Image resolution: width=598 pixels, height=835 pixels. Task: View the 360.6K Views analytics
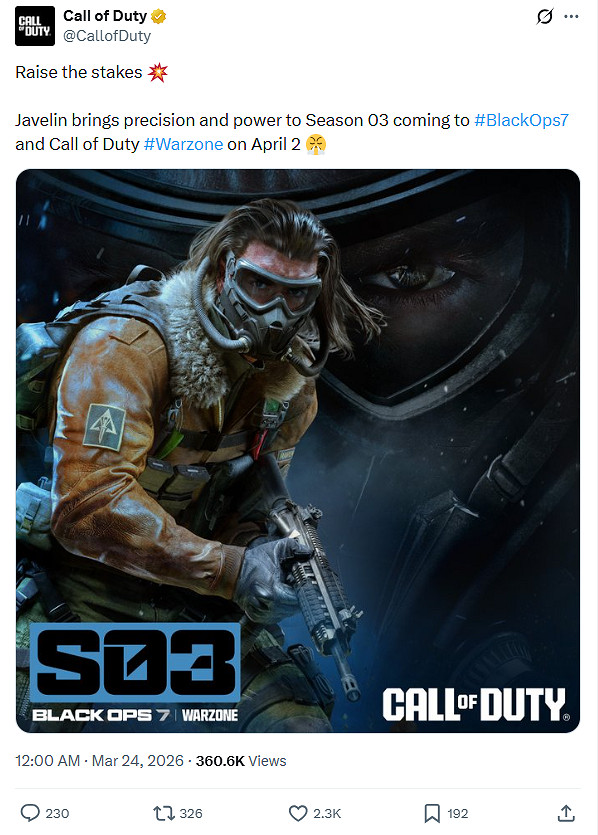click(x=241, y=761)
